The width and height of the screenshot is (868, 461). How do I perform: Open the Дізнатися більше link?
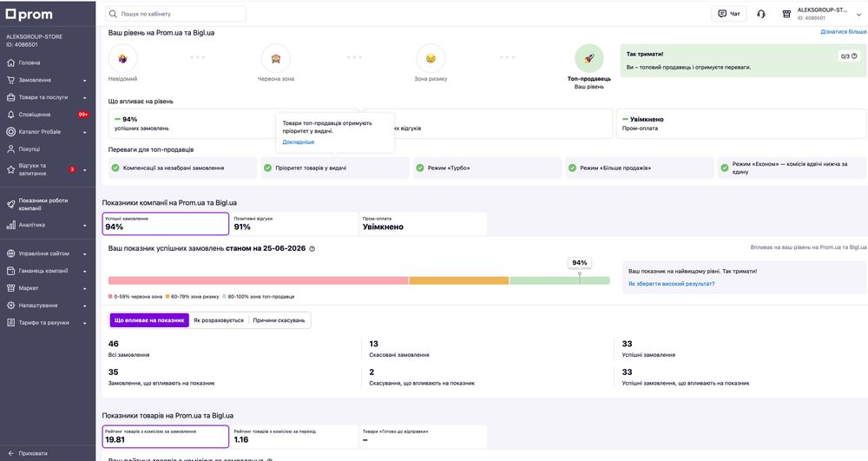coord(843,32)
